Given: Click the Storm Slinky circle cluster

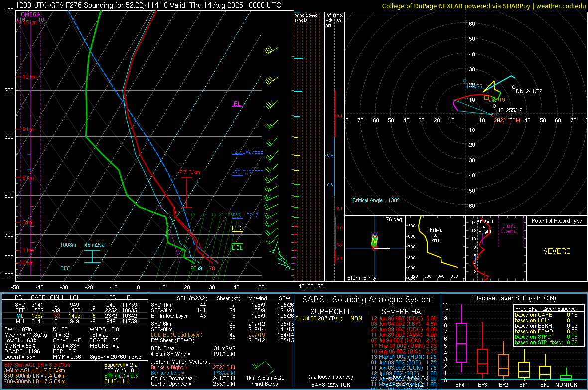Looking at the screenshot, I should coord(374,241).
